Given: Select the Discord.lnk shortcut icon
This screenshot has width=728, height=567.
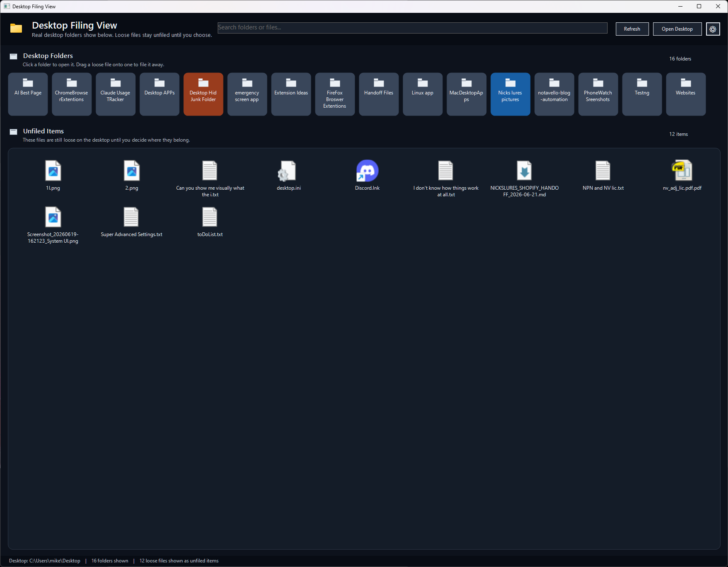Looking at the screenshot, I should (x=367, y=171).
